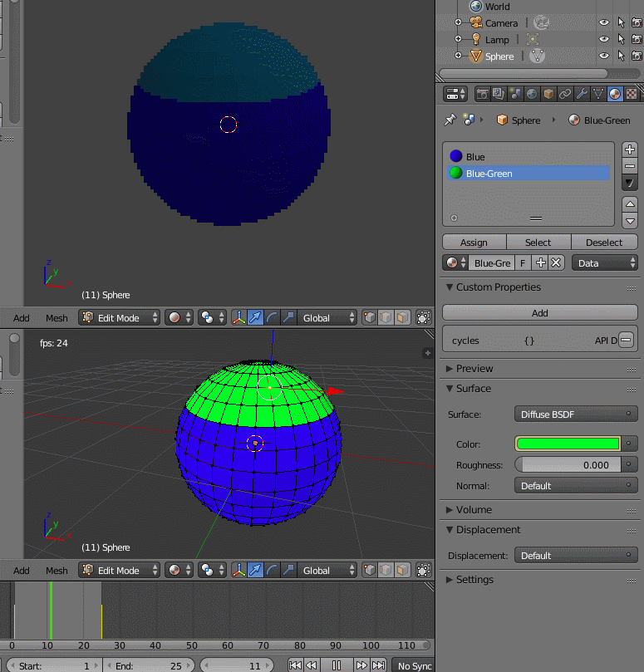Add a custom property with Add button
The image size is (644, 672).
pos(540,312)
